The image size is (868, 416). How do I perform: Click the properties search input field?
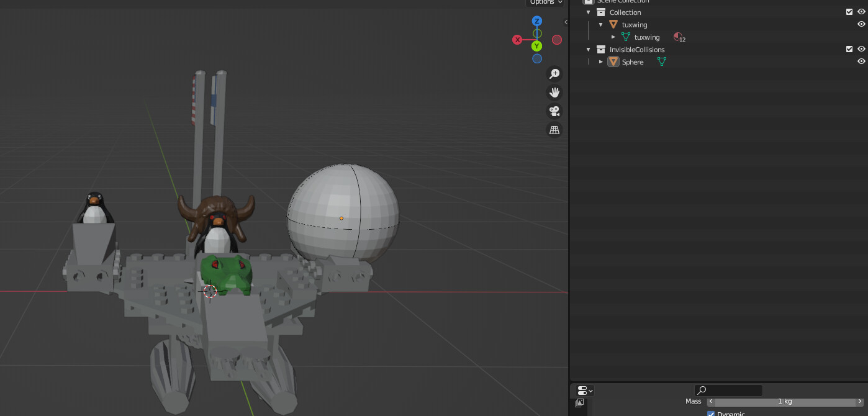pos(728,391)
